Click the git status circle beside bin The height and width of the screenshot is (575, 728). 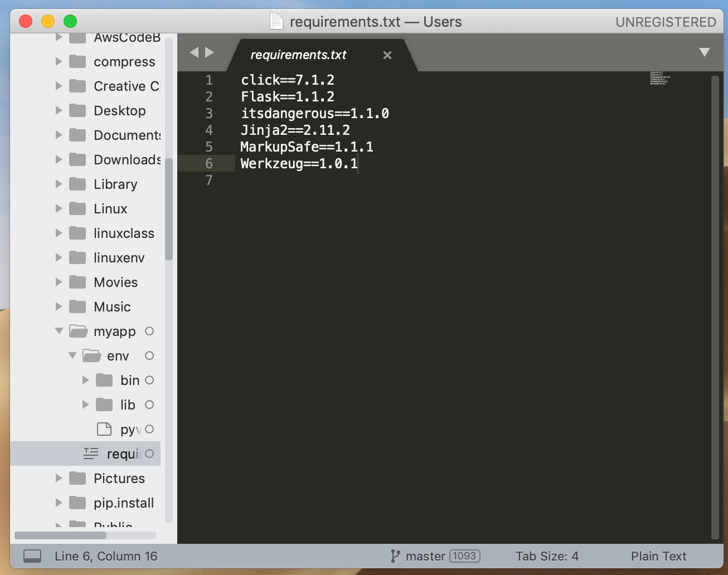(149, 380)
